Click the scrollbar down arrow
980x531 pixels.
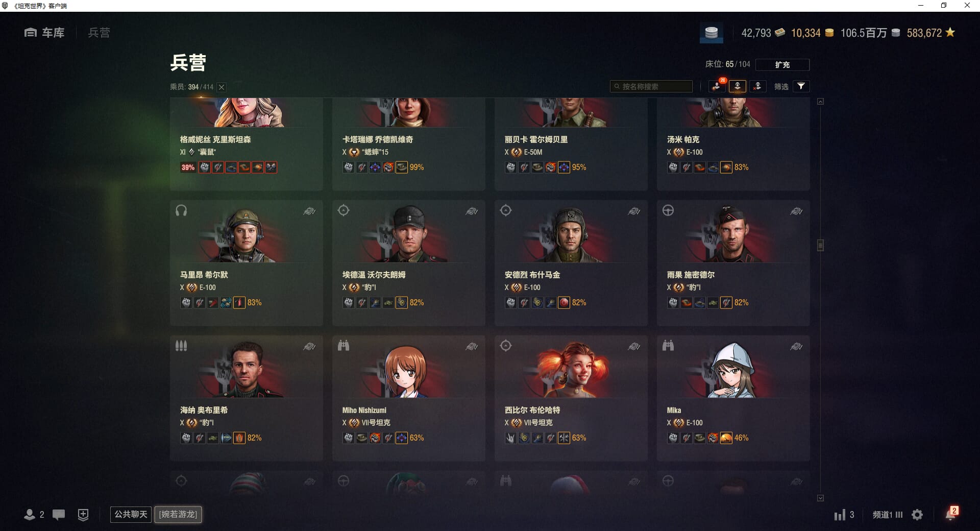tap(820, 498)
